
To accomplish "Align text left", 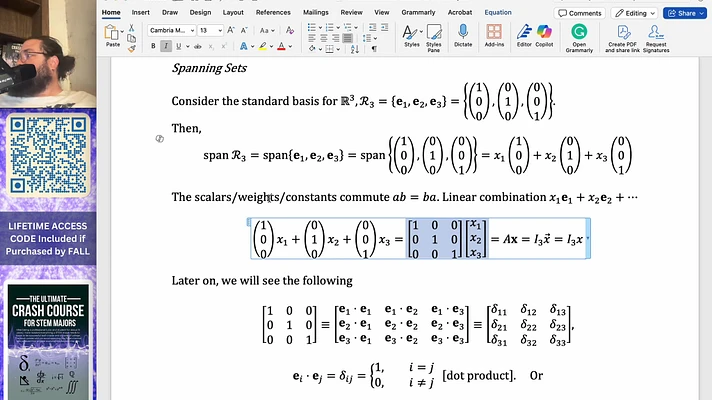I will coord(312,38).
